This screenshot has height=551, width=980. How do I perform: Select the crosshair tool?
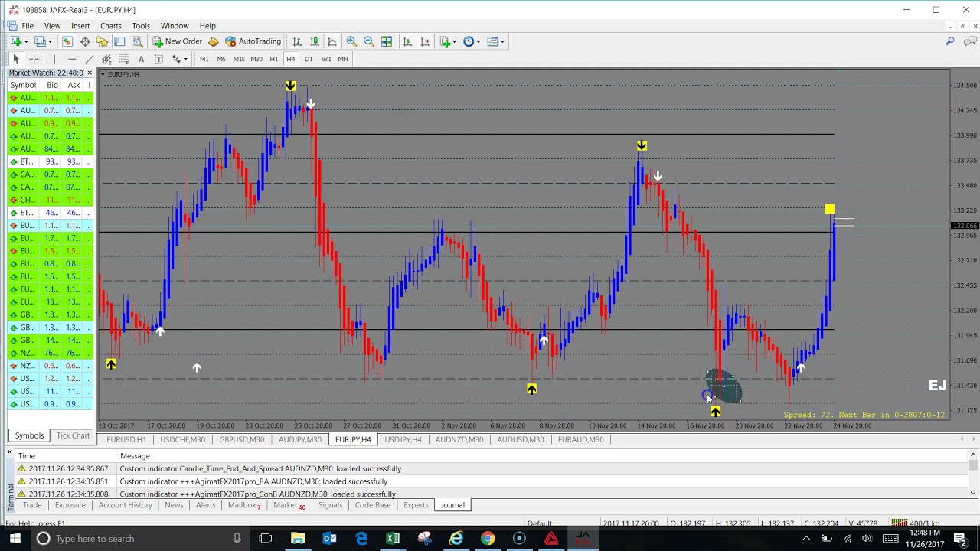pyautogui.click(x=34, y=59)
